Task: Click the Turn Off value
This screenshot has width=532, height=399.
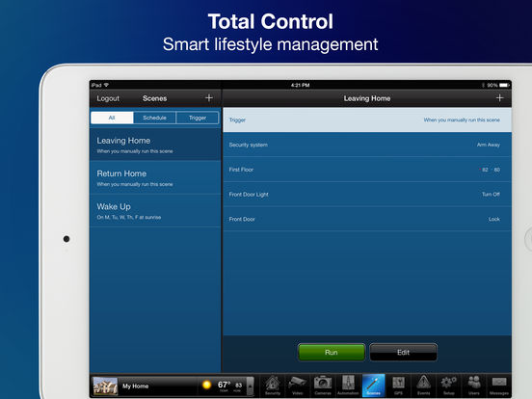Action: [x=491, y=195]
